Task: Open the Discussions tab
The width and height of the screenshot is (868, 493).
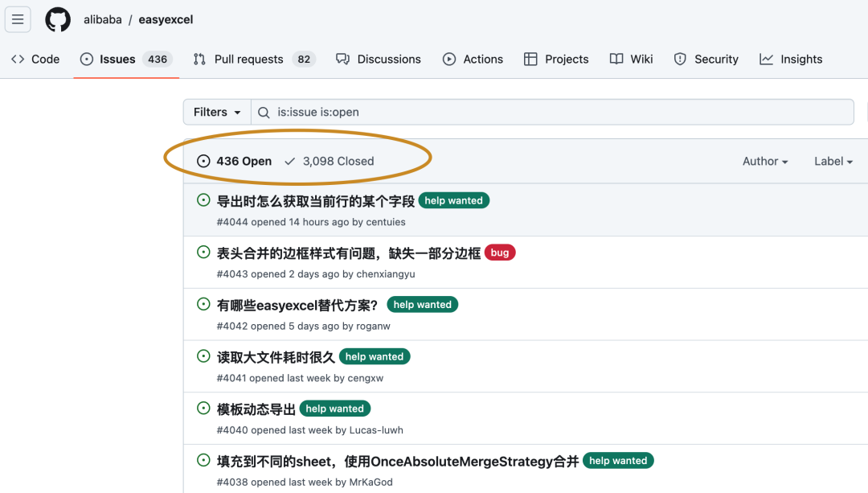Action: click(x=378, y=60)
